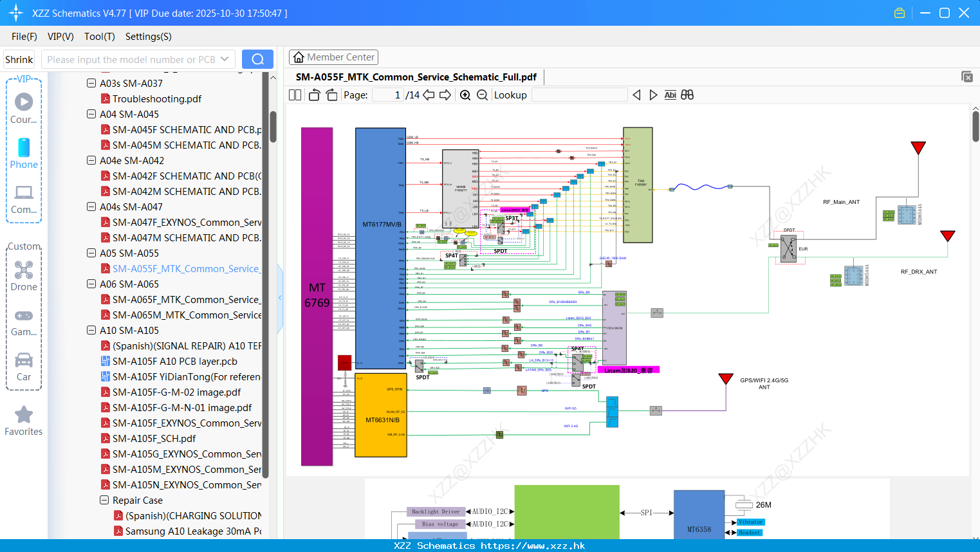Open SM-A045F SCHEMATIC AND PCB file
980x552 pixels.
[187, 129]
